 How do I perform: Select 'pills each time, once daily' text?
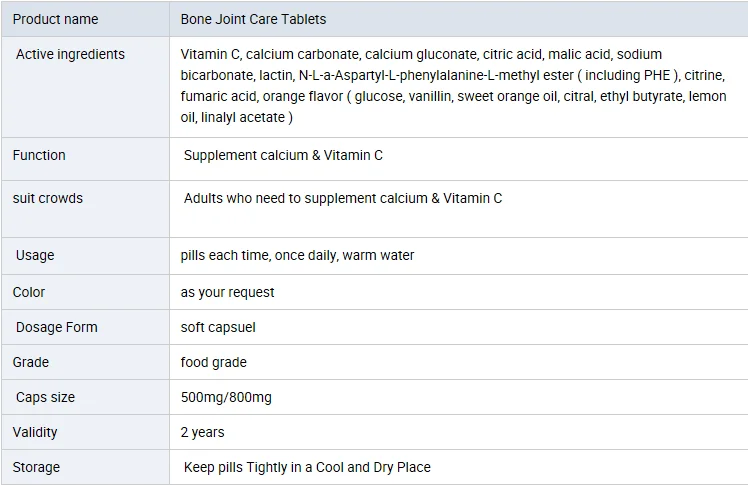[x=297, y=255]
